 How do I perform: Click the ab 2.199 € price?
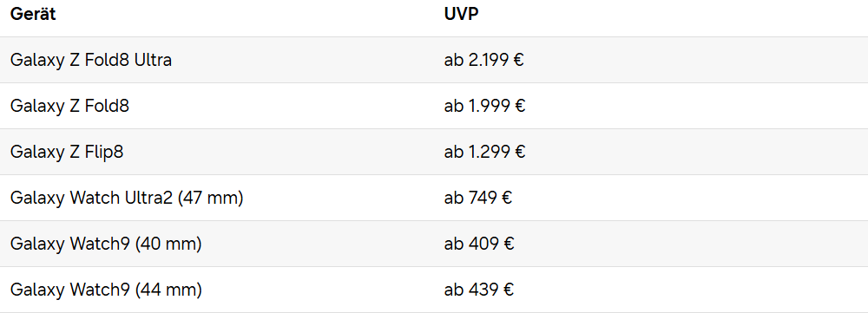(x=483, y=60)
